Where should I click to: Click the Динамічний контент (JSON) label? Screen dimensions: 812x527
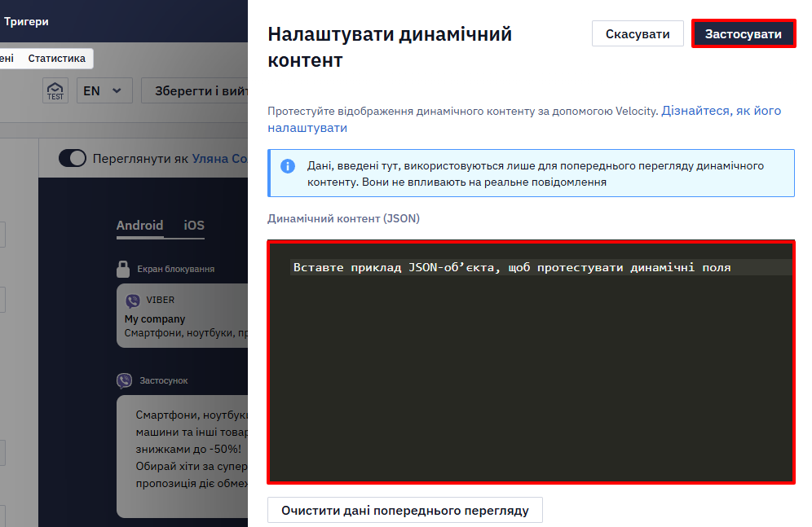tap(343, 219)
